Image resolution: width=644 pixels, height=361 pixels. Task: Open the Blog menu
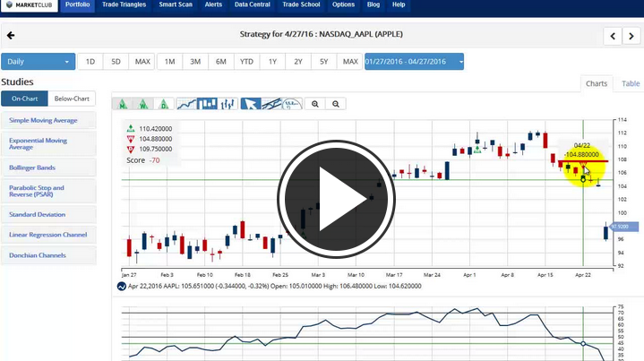click(374, 5)
